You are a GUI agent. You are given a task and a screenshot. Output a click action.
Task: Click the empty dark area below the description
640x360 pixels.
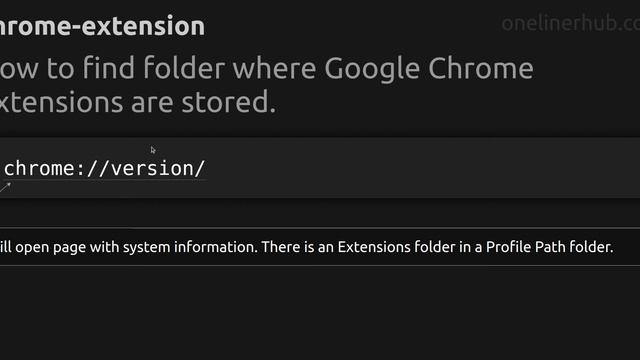coord(320,313)
